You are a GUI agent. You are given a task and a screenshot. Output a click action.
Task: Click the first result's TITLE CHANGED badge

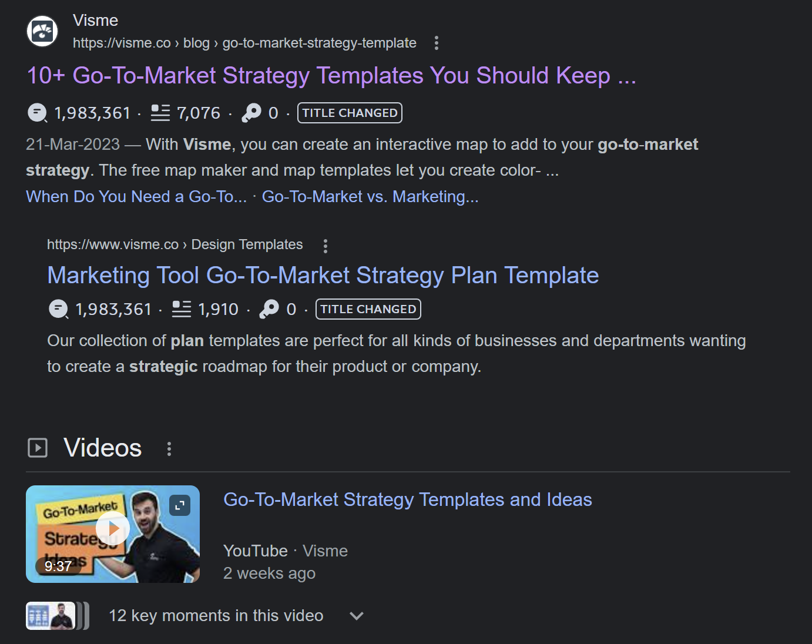(350, 113)
